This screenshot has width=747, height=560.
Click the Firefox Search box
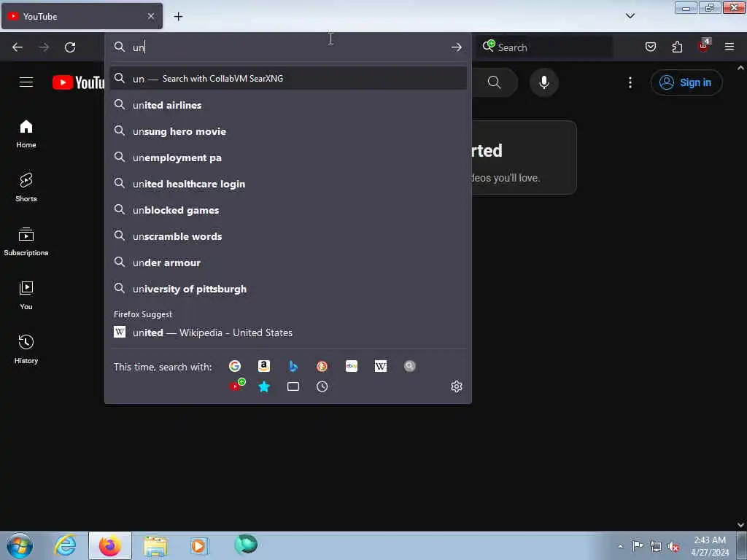coord(545,47)
